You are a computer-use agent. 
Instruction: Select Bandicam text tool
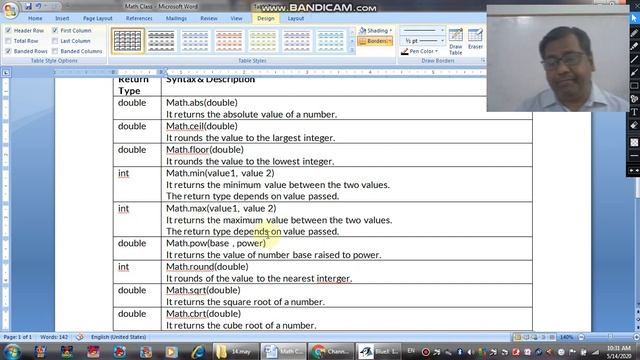click(634, 112)
